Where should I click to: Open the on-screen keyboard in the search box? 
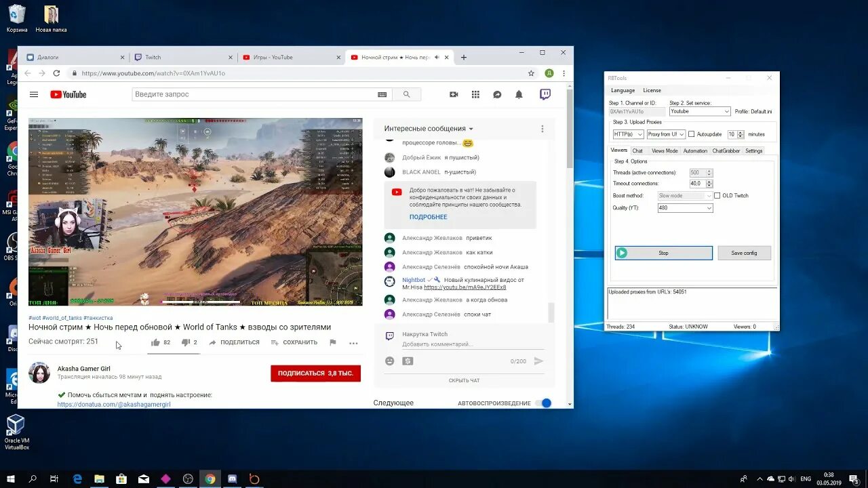point(382,94)
